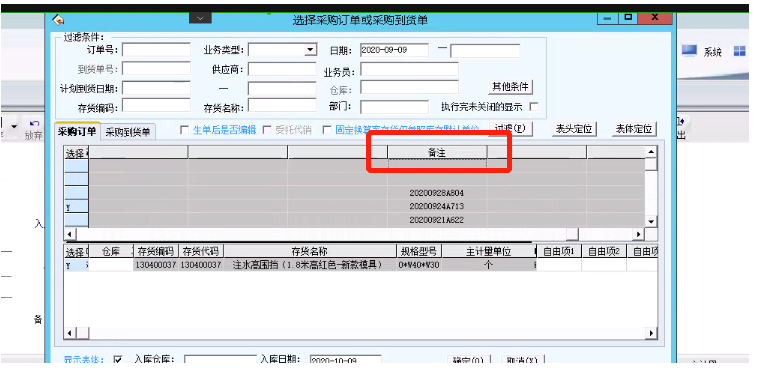Viewport: 768px width, 368px height.
Task: Click the upper grid horizontal scrollbar right arrow
Action: tap(638, 234)
